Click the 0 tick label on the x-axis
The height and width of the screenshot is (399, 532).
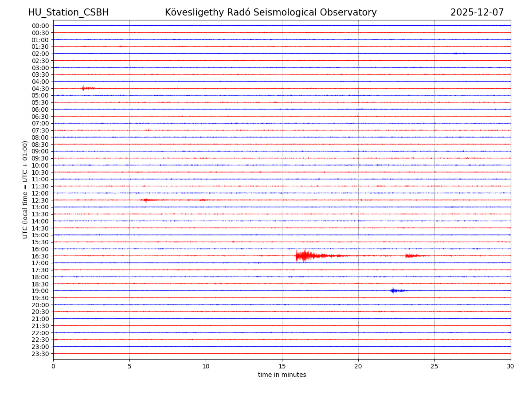point(53,367)
